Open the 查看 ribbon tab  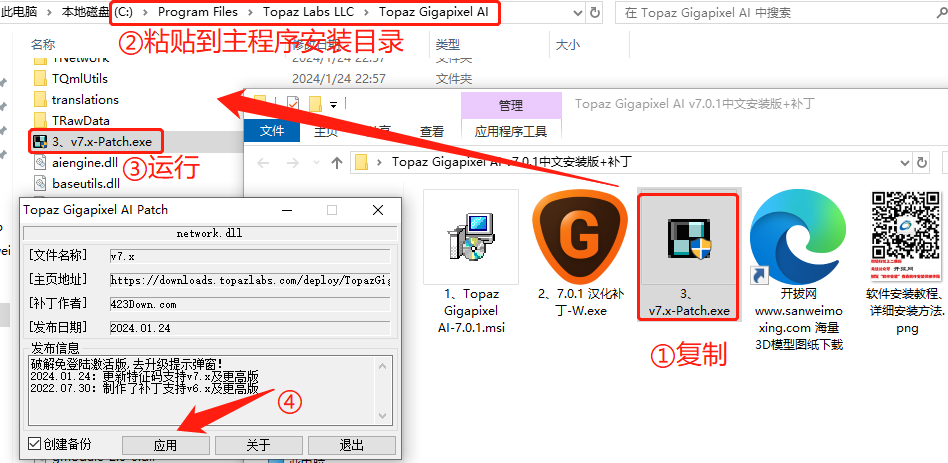tap(432, 131)
